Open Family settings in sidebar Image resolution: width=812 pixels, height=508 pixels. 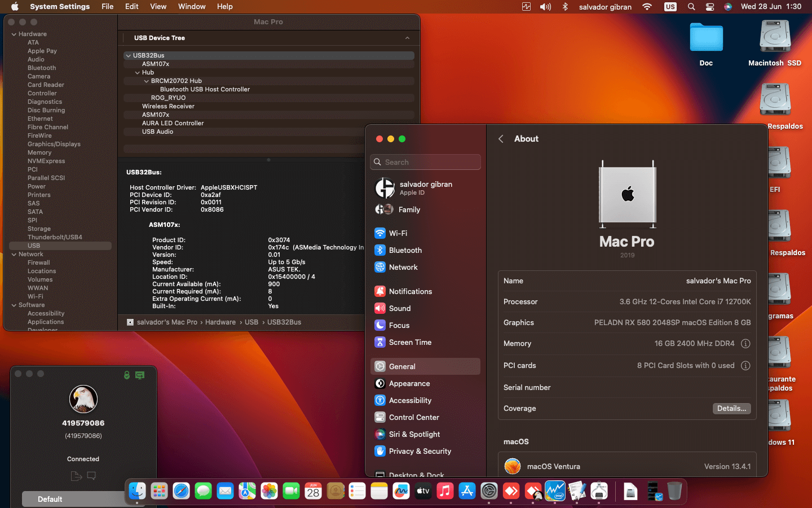pyautogui.click(x=425, y=209)
